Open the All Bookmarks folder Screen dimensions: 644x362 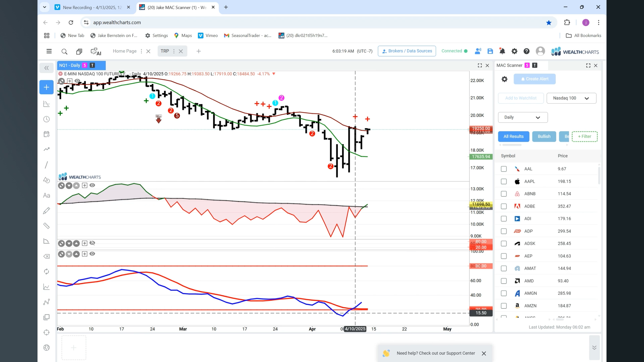(x=583, y=36)
